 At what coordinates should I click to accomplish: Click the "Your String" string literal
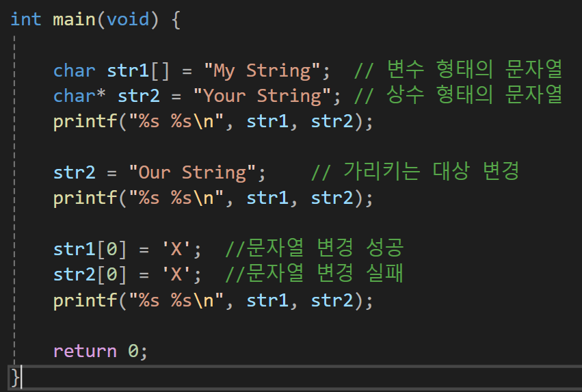(x=262, y=96)
